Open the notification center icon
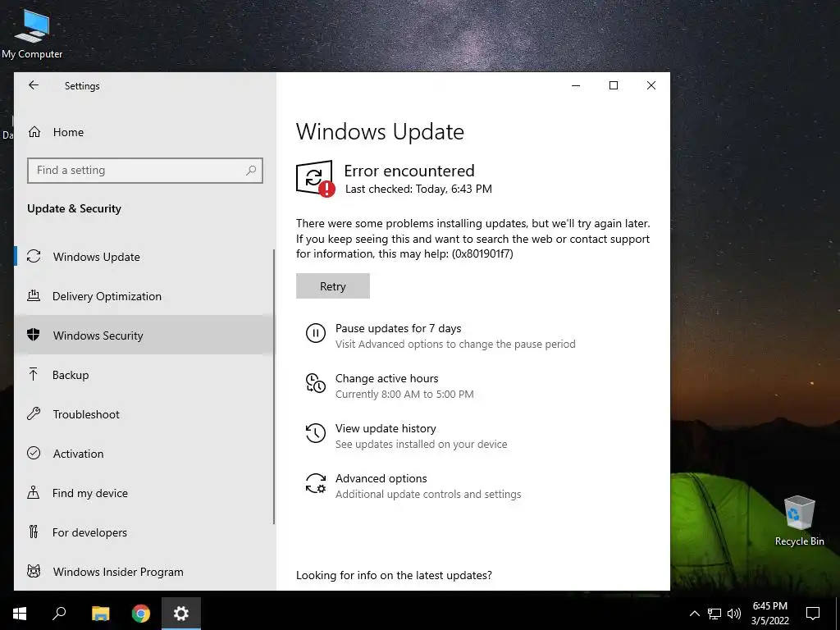 click(x=813, y=614)
